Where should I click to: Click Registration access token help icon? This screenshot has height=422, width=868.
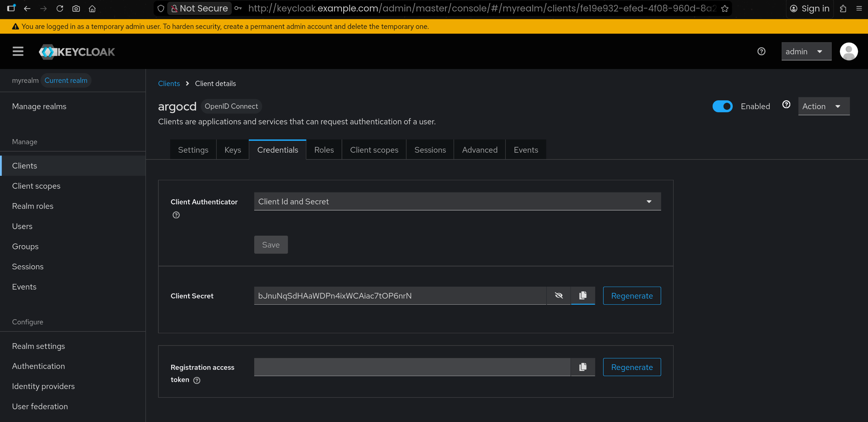point(197,380)
